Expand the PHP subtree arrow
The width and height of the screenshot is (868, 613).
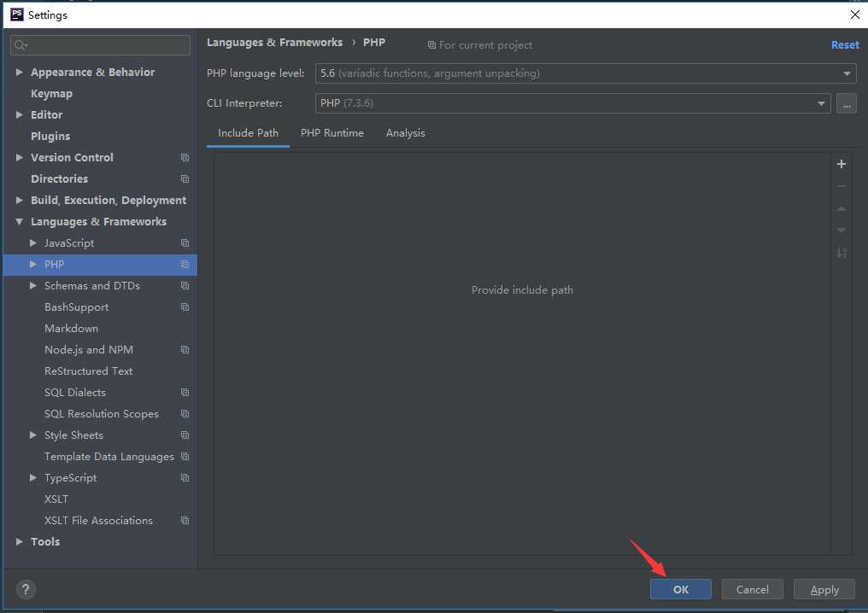pos(33,265)
